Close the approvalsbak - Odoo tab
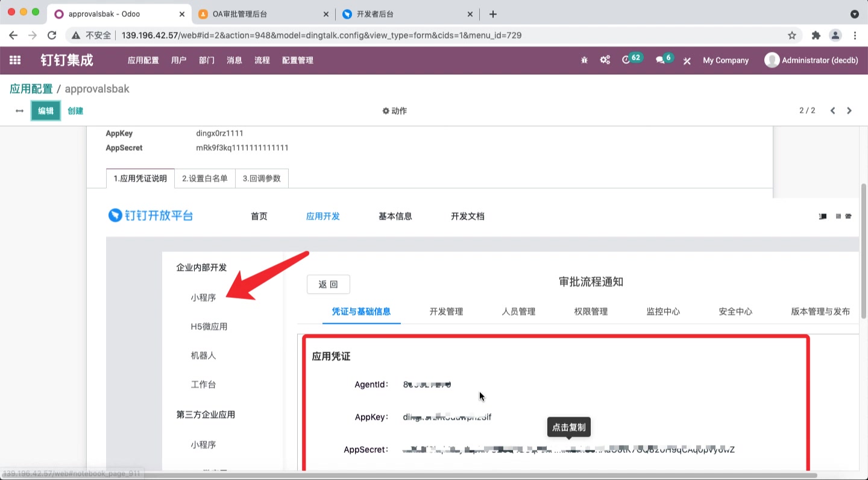868x480 pixels. [182, 14]
